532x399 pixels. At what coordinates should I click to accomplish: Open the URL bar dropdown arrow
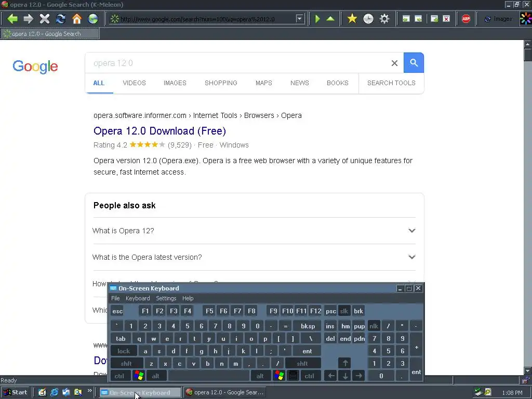[x=299, y=19]
